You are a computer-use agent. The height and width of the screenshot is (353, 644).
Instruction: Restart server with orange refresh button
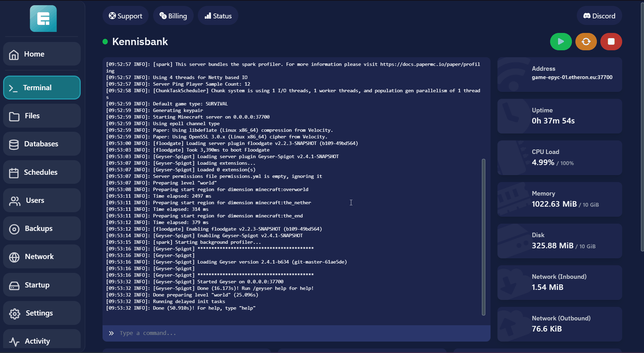coord(586,42)
